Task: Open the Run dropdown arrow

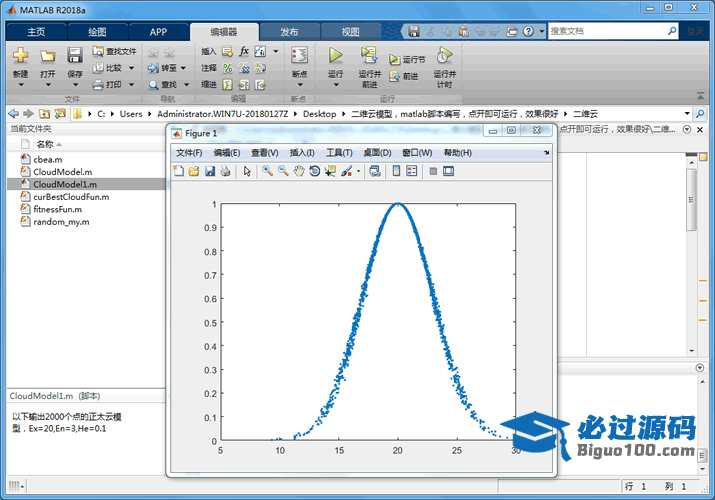Action: coord(336,85)
